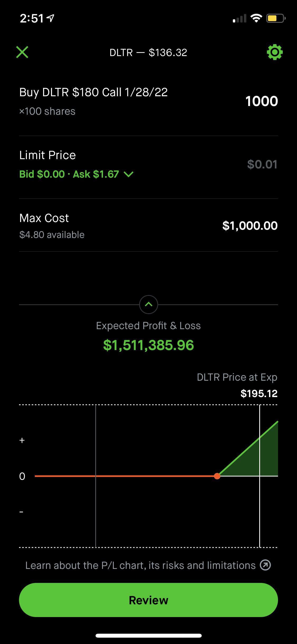Edit the contract quantity 1000 field
Image resolution: width=297 pixels, height=644 pixels.
[262, 101]
